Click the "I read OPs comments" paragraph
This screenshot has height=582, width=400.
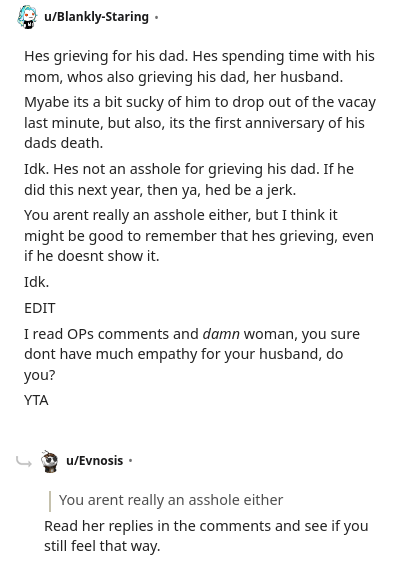(192, 354)
